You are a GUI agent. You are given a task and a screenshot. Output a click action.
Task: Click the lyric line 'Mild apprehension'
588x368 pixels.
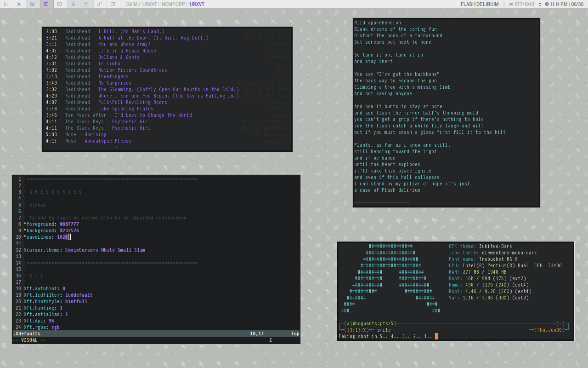378,23
